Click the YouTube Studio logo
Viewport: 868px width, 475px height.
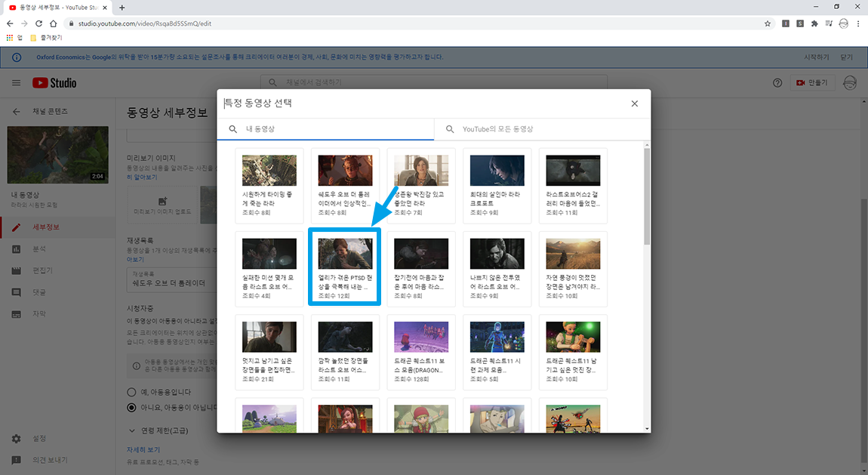(x=54, y=83)
